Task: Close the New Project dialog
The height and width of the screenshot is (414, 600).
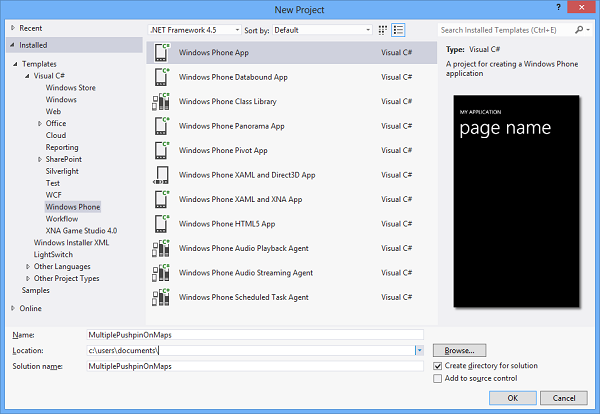Action: (x=581, y=7)
